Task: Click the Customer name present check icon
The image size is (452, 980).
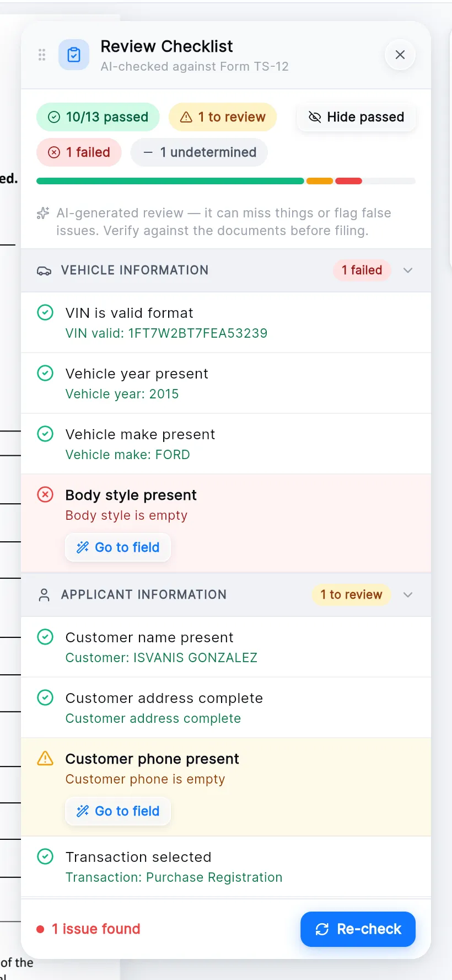Action: [45, 637]
